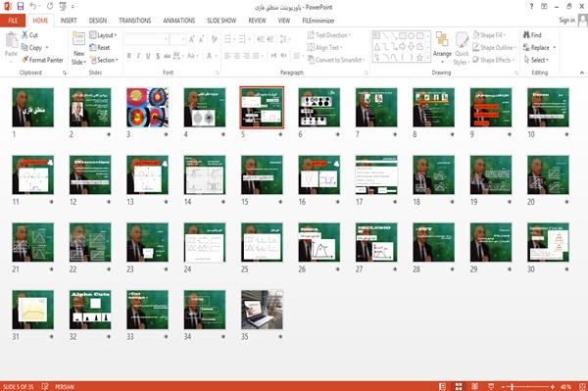Switch to the DESIGN tab
Image resolution: width=588 pixels, height=391 pixels.
(98, 21)
